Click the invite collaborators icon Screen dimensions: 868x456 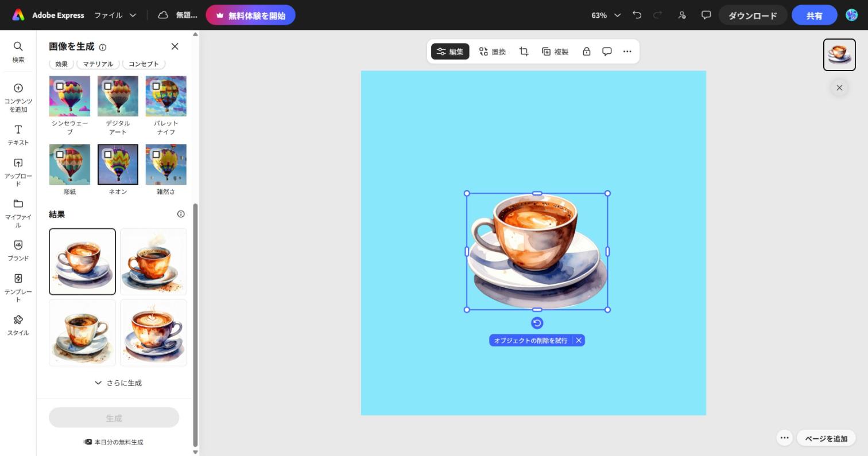pyautogui.click(x=681, y=15)
